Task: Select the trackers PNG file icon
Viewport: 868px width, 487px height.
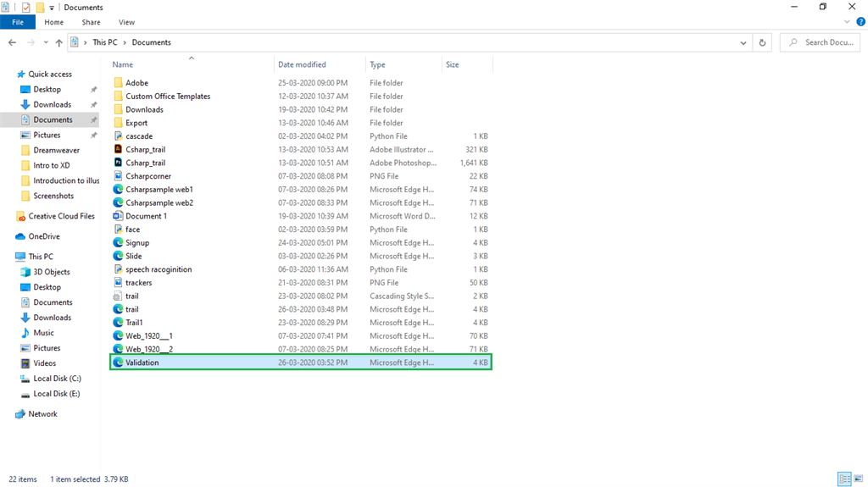Action: point(118,282)
